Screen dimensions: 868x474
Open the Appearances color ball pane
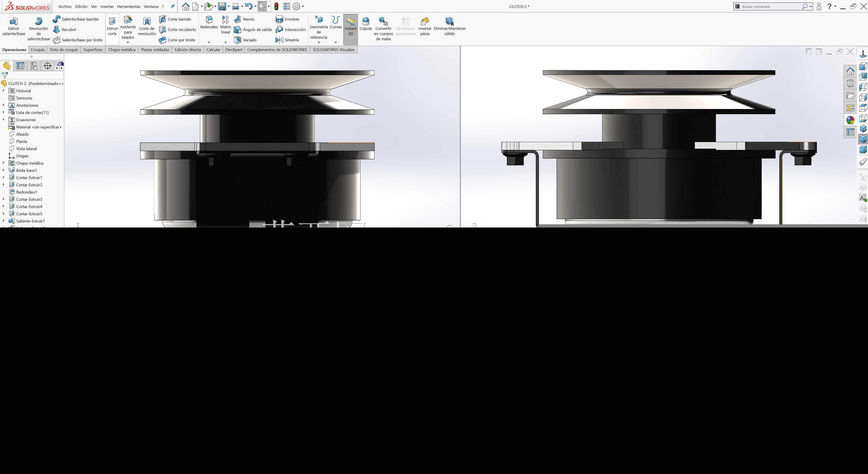850,120
